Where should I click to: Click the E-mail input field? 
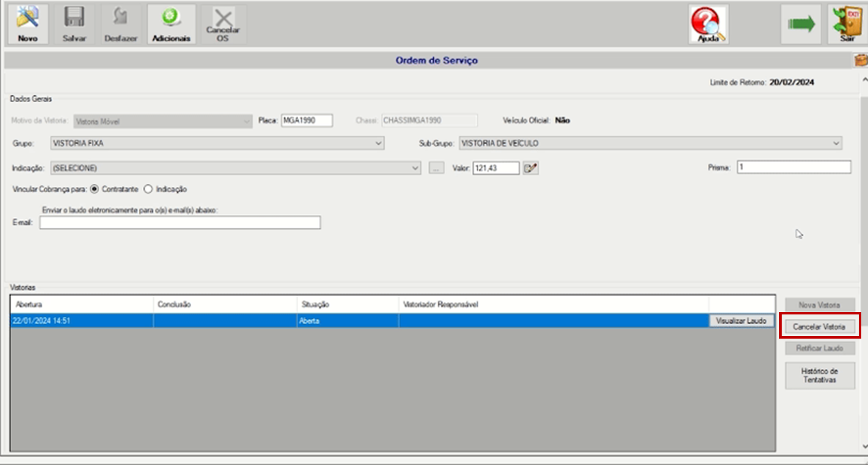pos(180,222)
